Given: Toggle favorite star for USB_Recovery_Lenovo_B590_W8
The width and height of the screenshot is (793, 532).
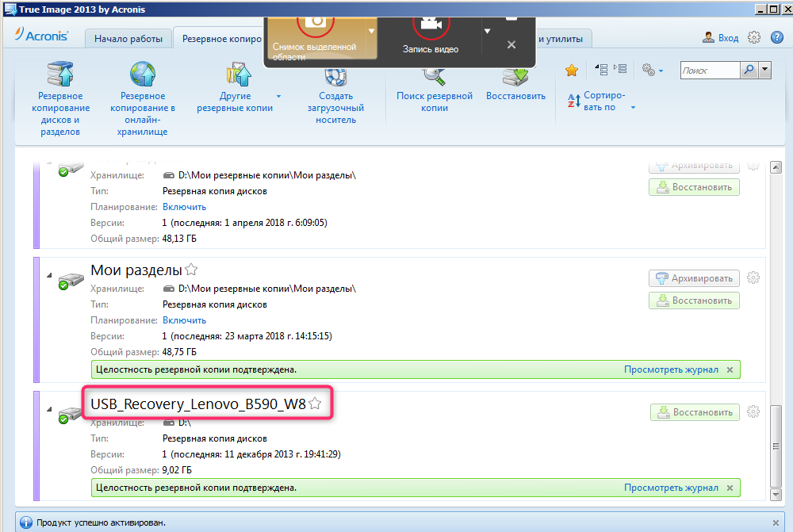Looking at the screenshot, I should [x=315, y=404].
